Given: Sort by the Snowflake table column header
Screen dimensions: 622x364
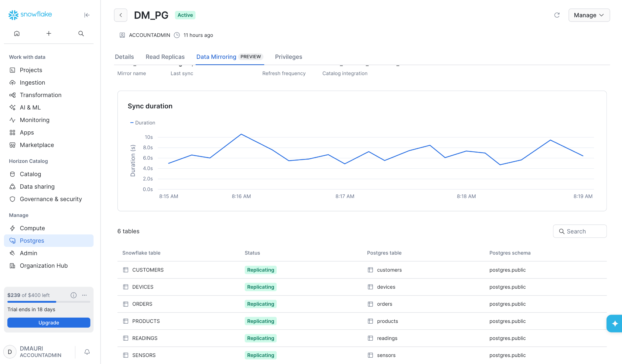Looking at the screenshot, I should click(x=142, y=253).
